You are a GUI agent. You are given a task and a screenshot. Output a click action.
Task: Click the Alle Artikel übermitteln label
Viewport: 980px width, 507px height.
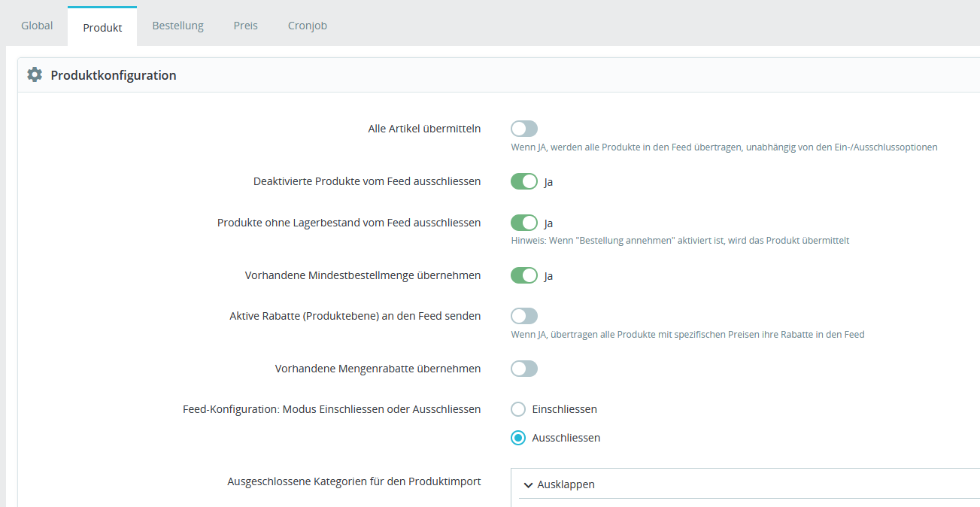(424, 129)
